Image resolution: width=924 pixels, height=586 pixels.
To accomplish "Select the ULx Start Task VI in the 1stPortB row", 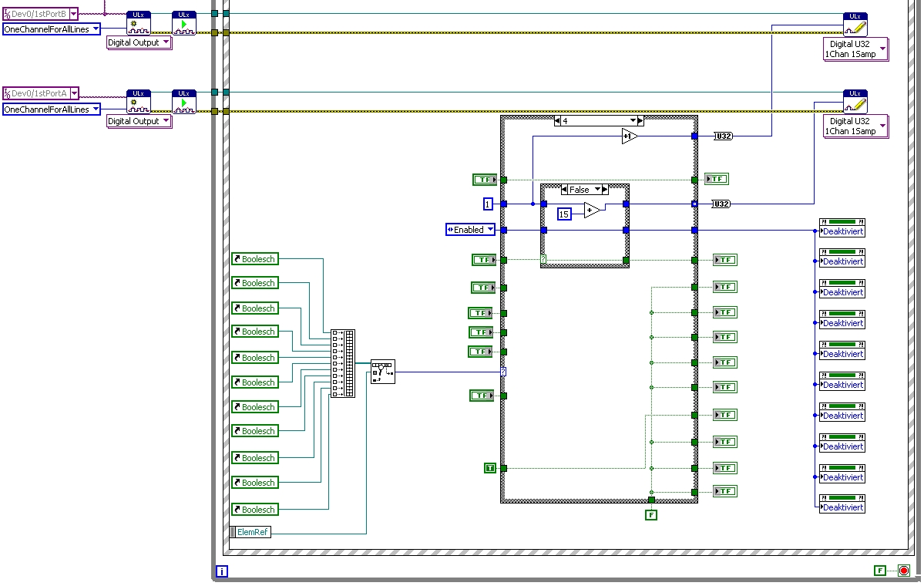I will [184, 23].
